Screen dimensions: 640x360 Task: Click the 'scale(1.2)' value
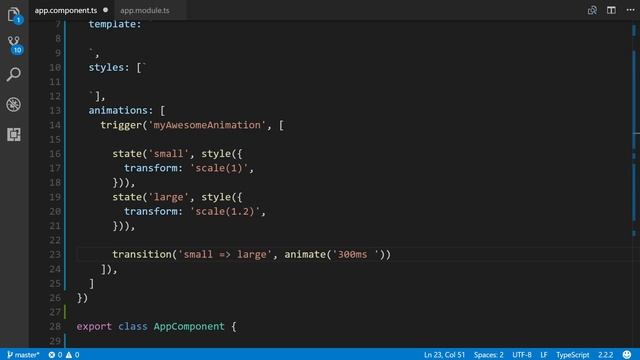[225, 211]
